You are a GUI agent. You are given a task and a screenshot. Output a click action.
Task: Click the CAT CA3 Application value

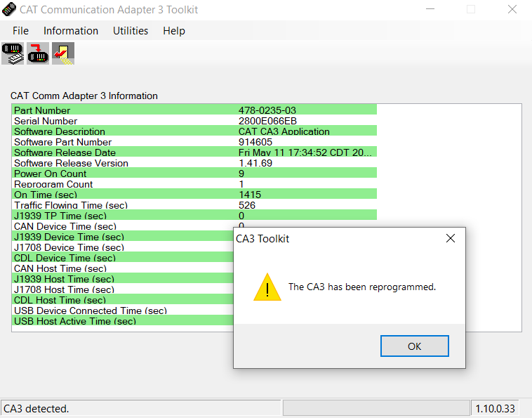coord(284,131)
